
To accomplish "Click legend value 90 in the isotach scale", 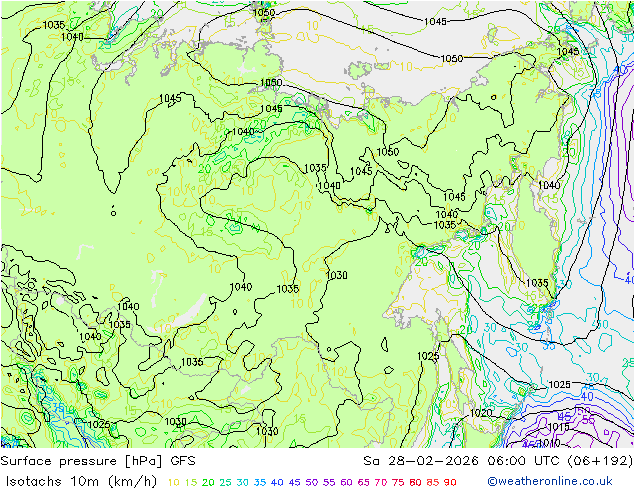I will 450,482.
